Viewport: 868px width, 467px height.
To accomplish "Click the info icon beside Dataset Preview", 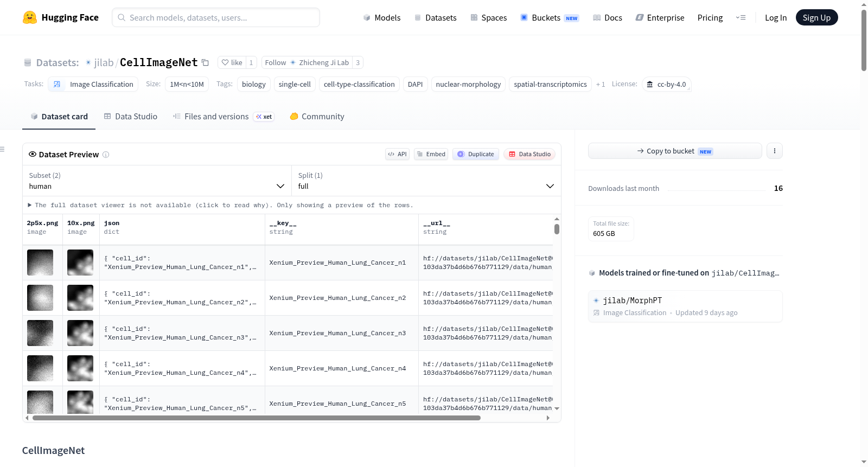I will (x=106, y=155).
